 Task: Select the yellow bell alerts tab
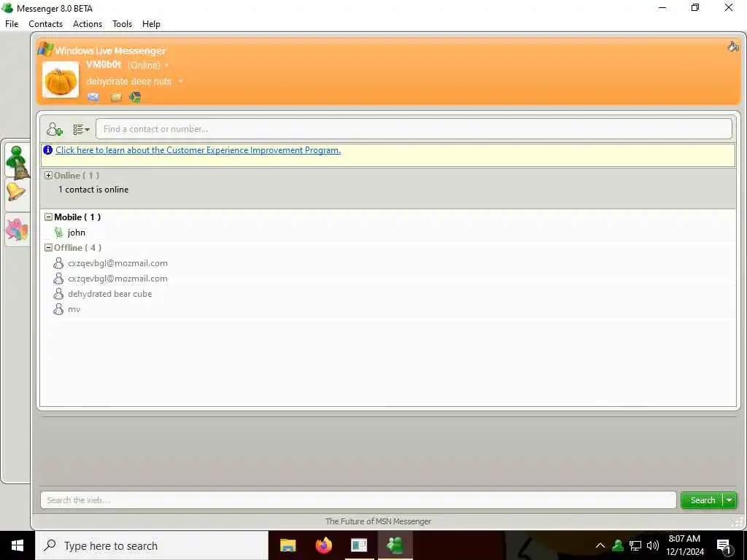click(16, 192)
